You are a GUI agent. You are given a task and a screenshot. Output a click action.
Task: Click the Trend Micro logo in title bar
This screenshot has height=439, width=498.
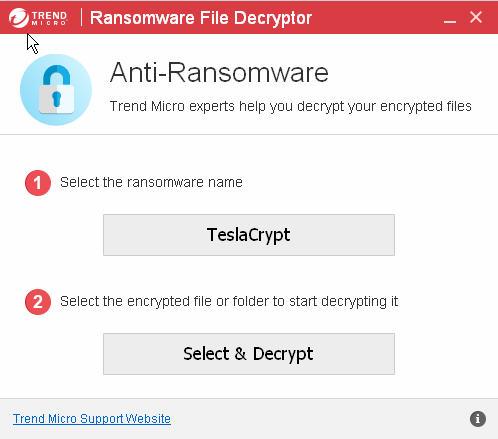click(x=38, y=18)
